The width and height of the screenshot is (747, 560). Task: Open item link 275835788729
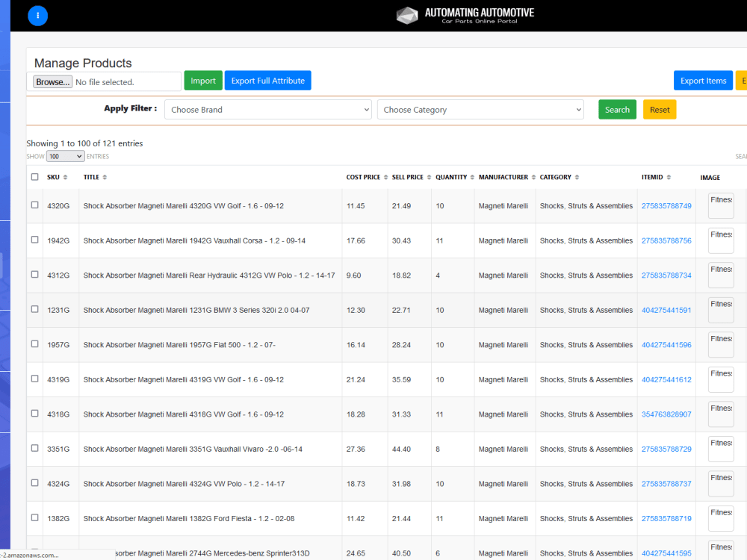(666, 449)
